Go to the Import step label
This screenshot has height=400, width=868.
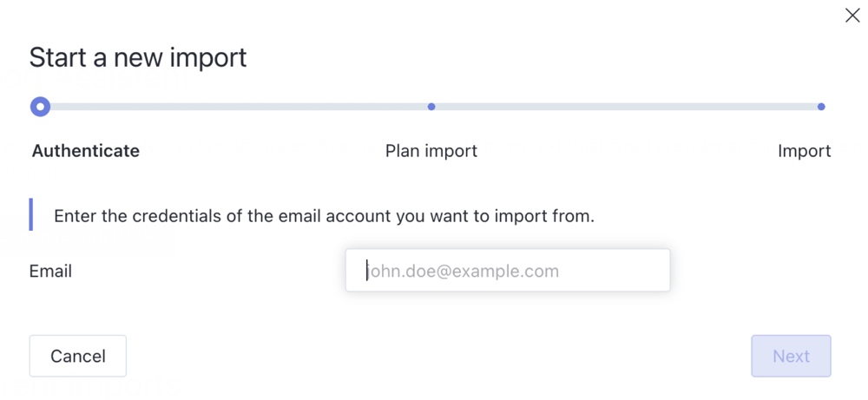click(x=805, y=150)
